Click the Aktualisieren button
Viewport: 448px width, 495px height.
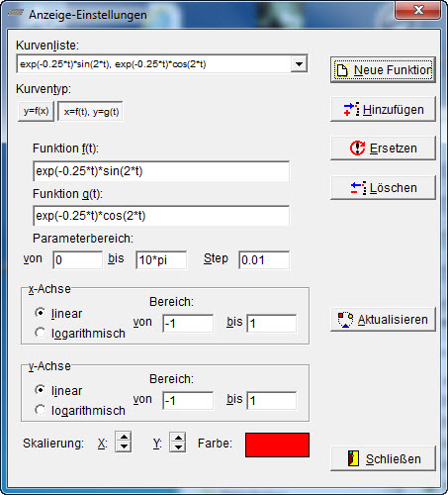coord(383,320)
